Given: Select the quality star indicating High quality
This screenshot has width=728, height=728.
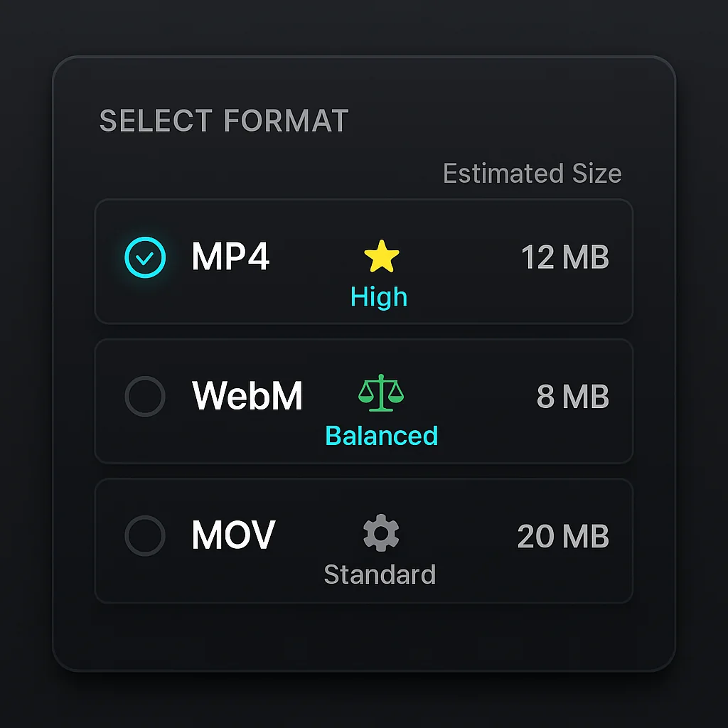Looking at the screenshot, I should click(382, 254).
